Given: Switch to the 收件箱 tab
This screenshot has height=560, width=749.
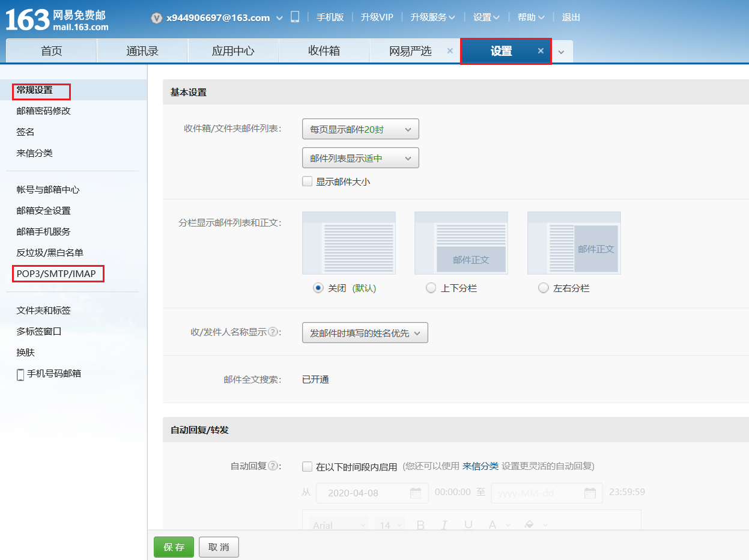Looking at the screenshot, I should (x=324, y=51).
